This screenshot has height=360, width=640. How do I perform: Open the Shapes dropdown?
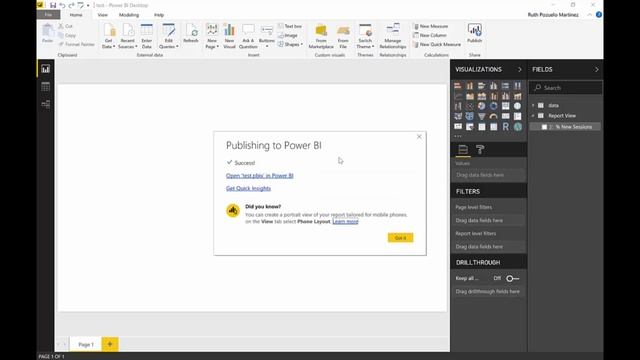[290, 44]
